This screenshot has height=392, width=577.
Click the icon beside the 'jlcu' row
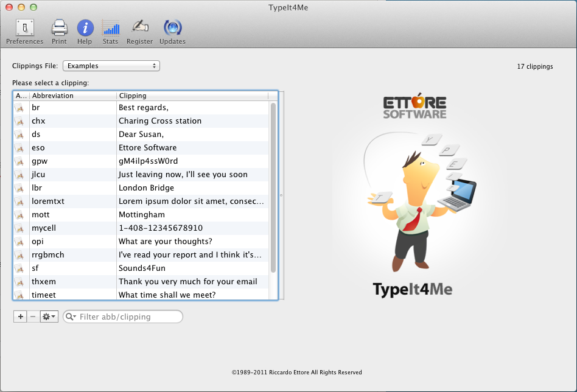[x=19, y=175]
